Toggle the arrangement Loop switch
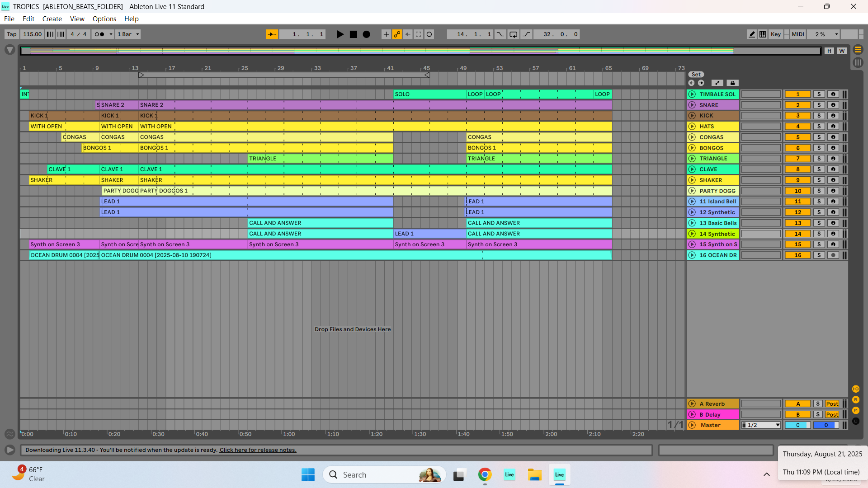The height and width of the screenshot is (488, 868). [x=513, y=34]
